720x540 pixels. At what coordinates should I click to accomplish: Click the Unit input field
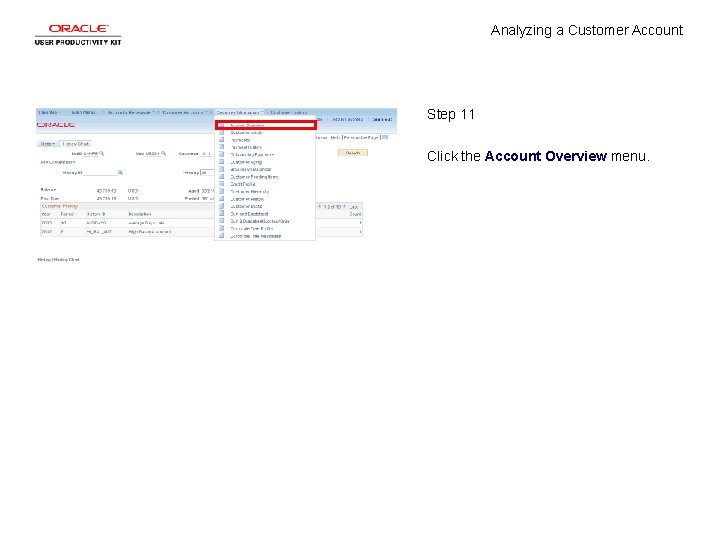tap(153, 153)
